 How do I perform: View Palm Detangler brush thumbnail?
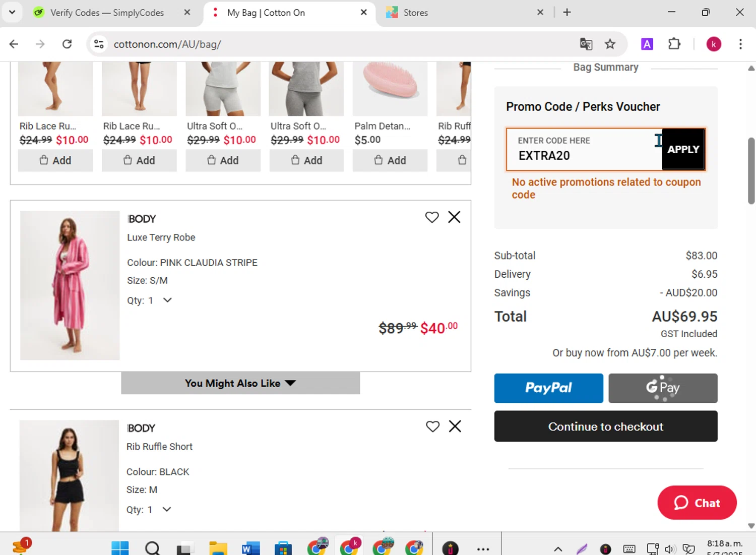click(x=390, y=89)
